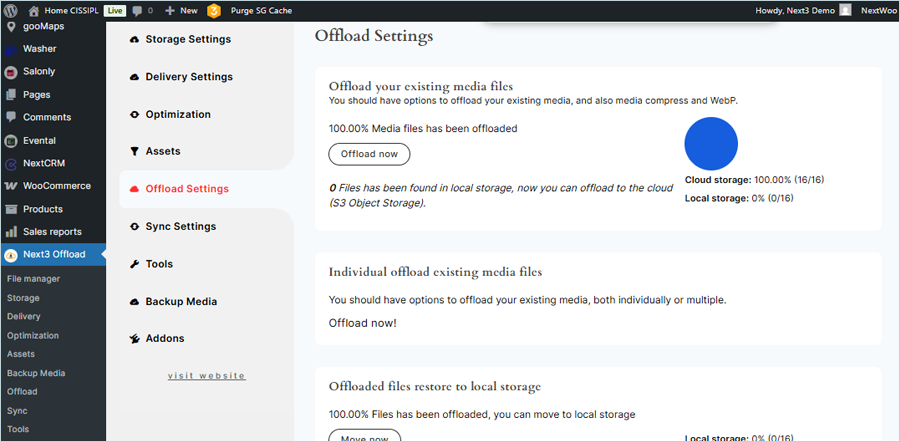Open the comments bubble icon in admin bar
Viewport: 900px width, 442px height.
tap(138, 10)
